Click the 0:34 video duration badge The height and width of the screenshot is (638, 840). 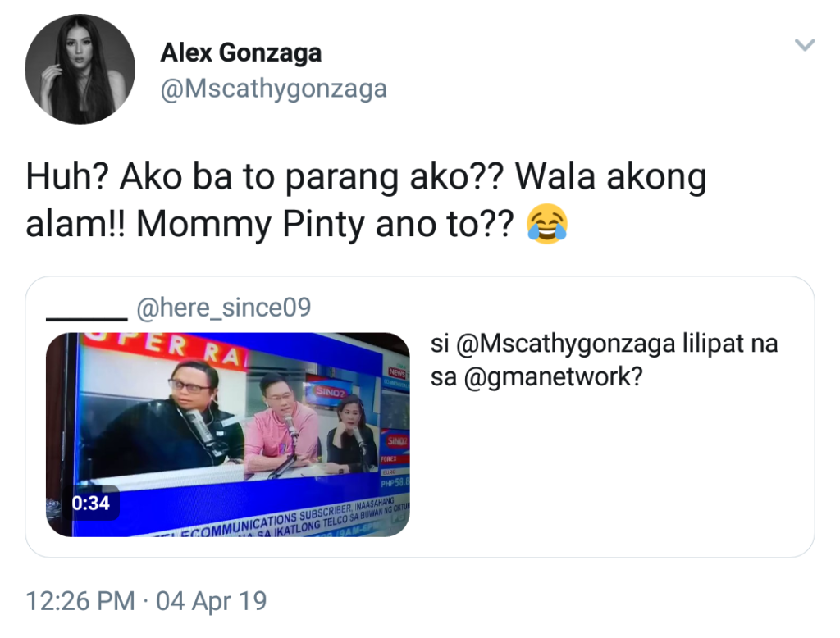[x=90, y=503]
